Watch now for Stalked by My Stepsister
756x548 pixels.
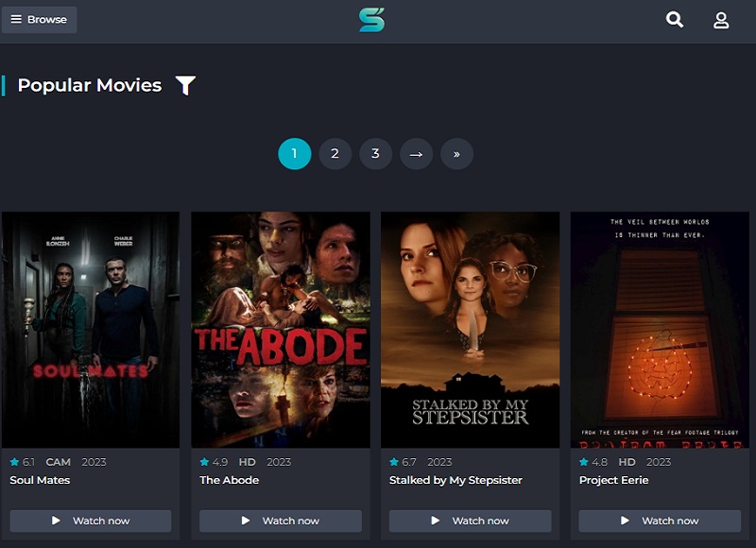point(470,521)
